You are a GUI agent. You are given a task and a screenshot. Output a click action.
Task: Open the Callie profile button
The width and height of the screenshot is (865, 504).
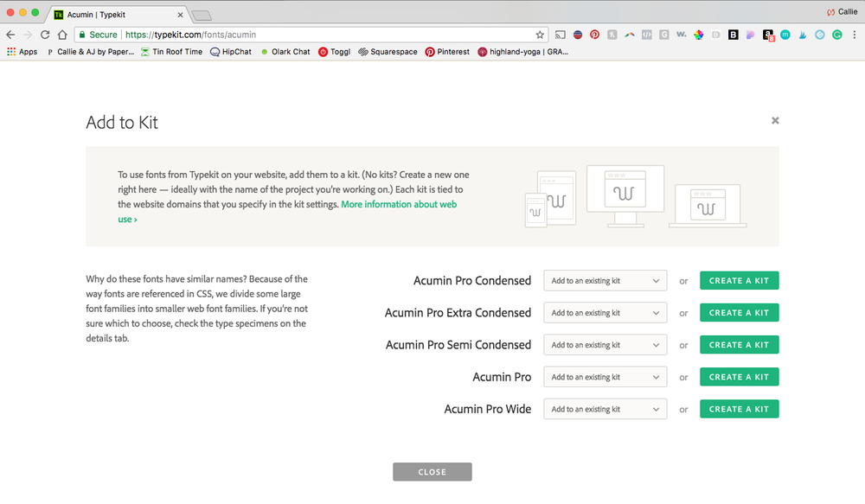842,11
